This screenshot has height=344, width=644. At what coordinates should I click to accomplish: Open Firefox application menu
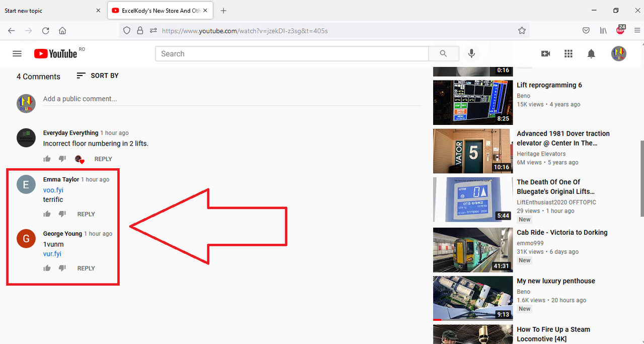tap(637, 31)
